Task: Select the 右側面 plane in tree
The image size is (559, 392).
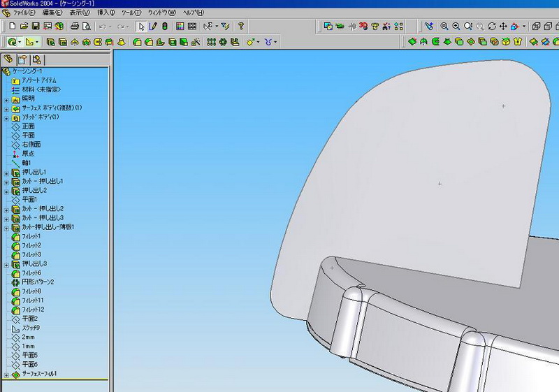Action: click(x=31, y=145)
